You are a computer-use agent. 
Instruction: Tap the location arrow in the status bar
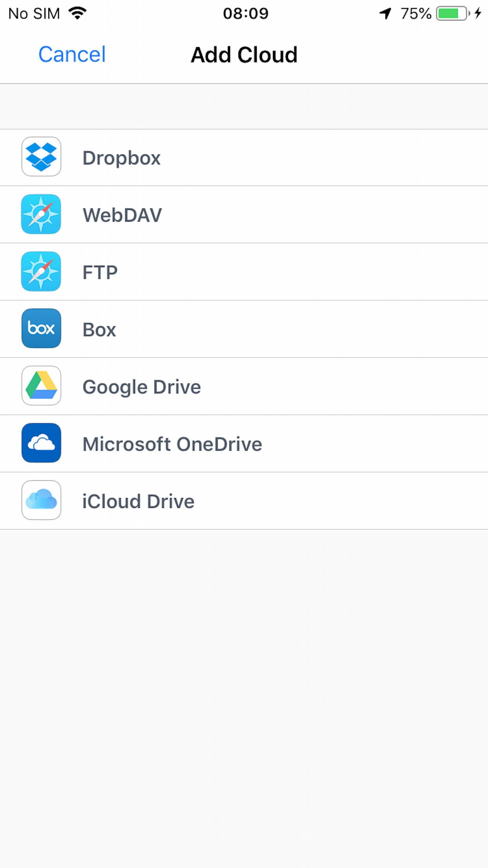pyautogui.click(x=386, y=13)
